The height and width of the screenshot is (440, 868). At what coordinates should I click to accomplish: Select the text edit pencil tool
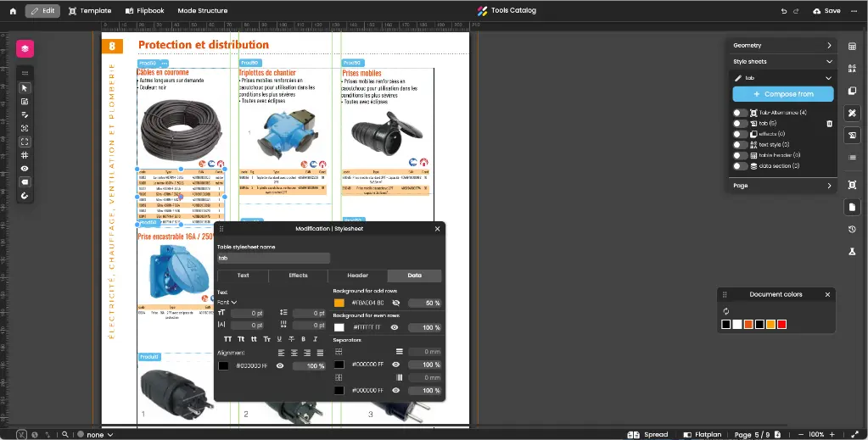(25, 115)
